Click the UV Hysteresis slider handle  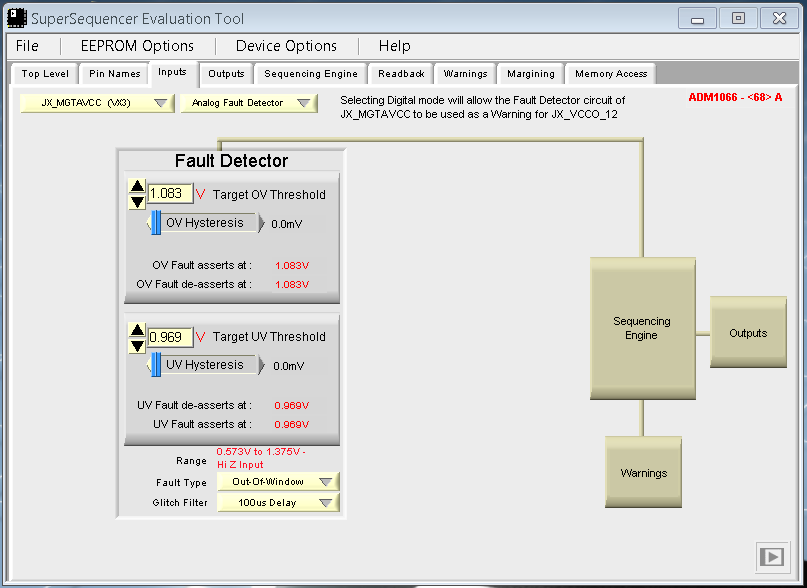(x=156, y=365)
